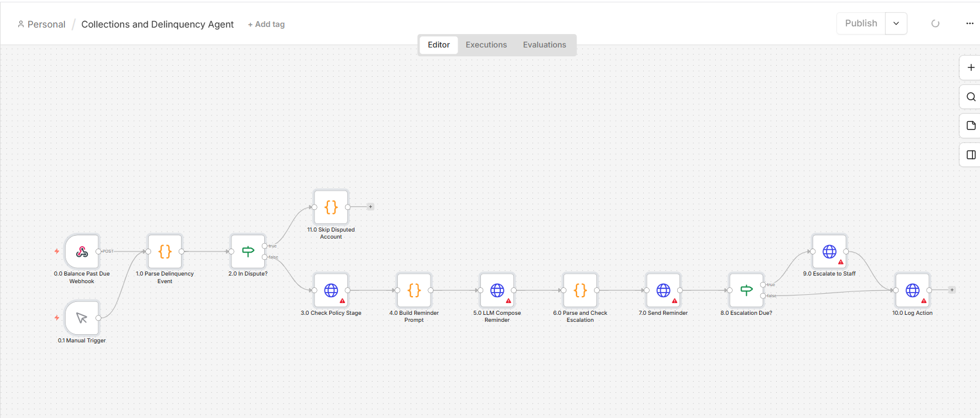
Task: Open the 9.0 Escalate to Staff node
Action: pos(829,252)
